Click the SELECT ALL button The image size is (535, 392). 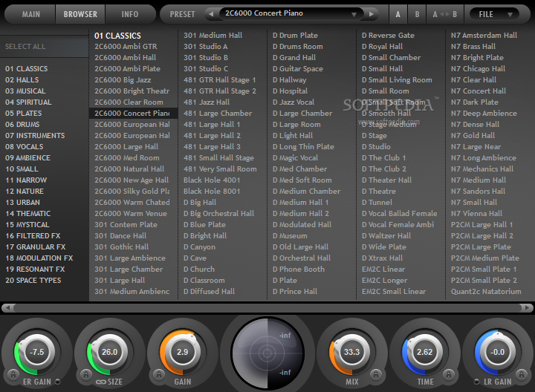45,46
